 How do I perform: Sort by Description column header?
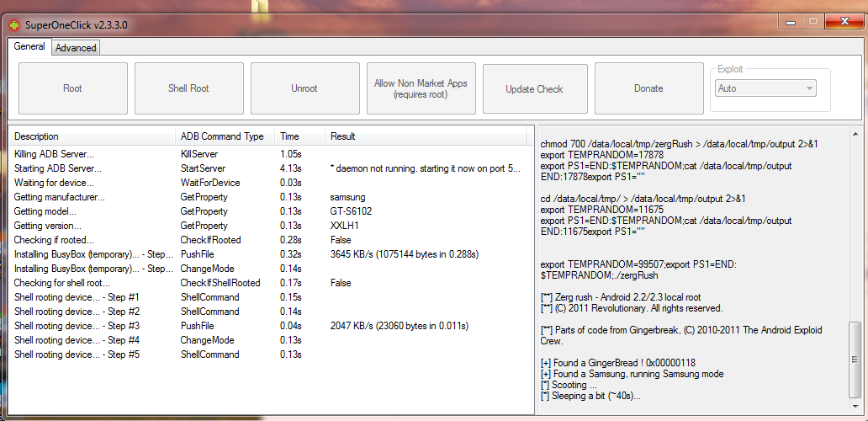click(93, 136)
